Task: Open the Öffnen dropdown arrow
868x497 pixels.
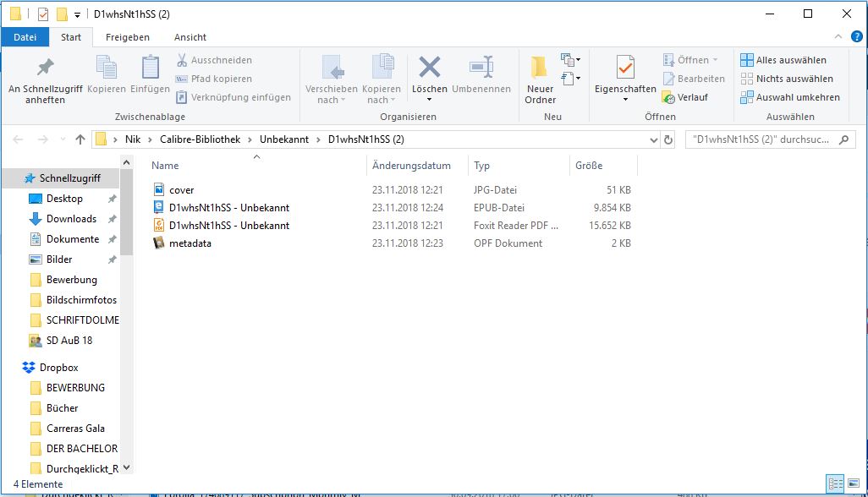Action: [713, 60]
